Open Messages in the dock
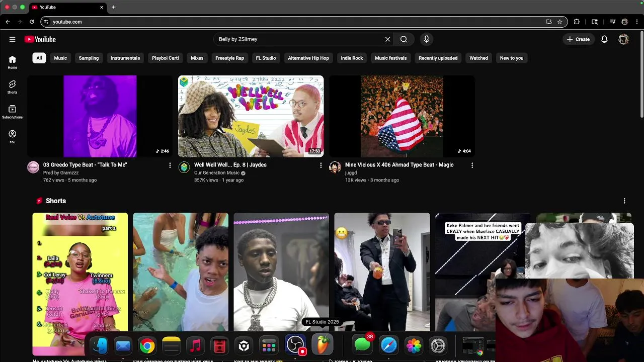Image resolution: width=644 pixels, height=362 pixels. pyautogui.click(x=362, y=345)
